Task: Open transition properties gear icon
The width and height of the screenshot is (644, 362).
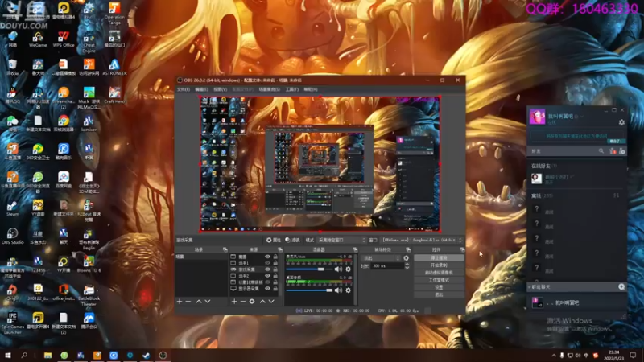Action: [x=407, y=258]
